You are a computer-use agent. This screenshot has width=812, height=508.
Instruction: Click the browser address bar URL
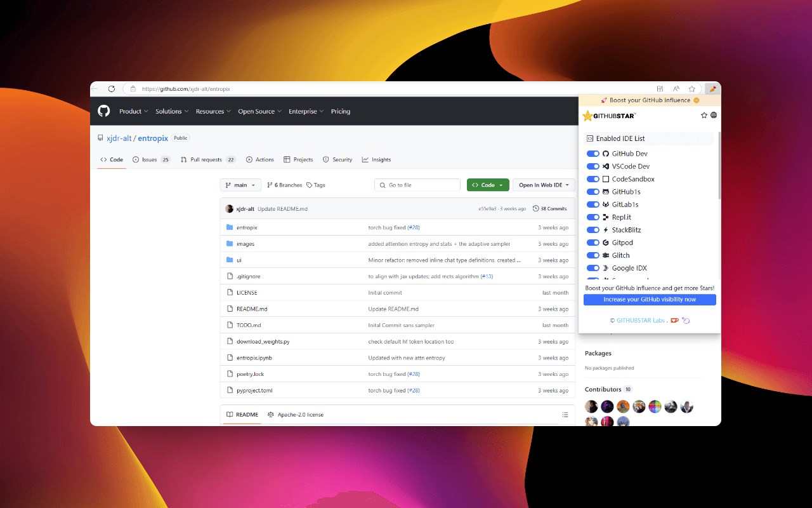click(186, 89)
